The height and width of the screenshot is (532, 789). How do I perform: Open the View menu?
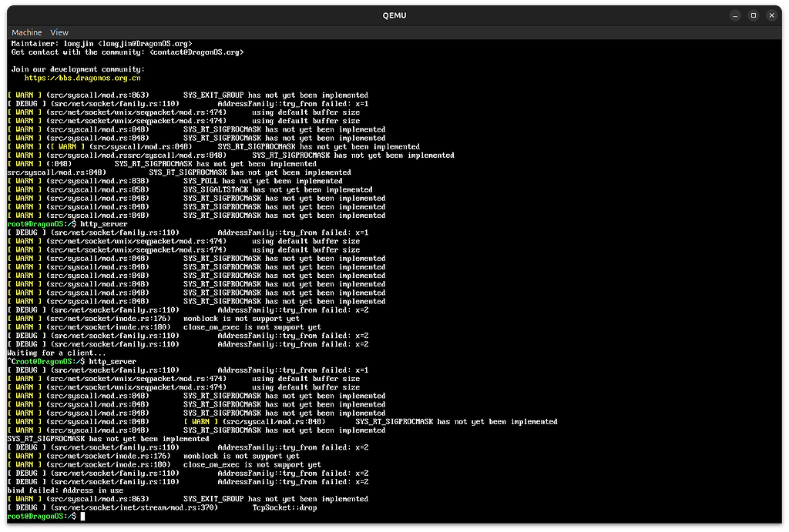tap(59, 32)
